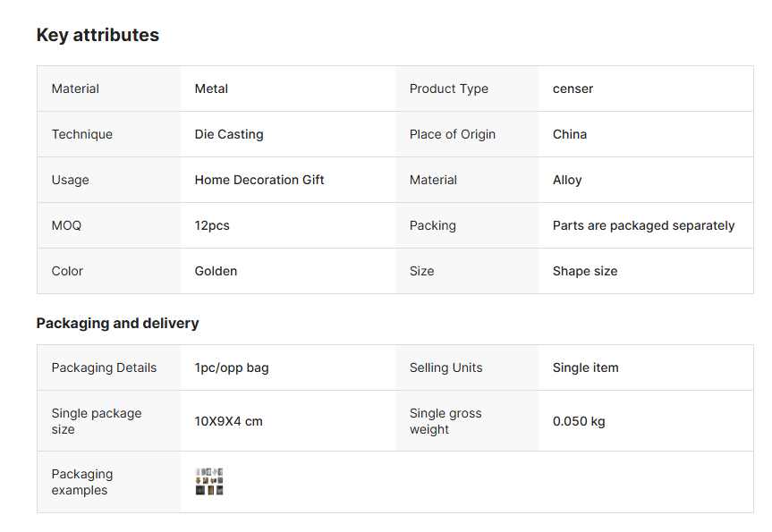
Task: Select the Shape size value
Action: [x=585, y=271]
